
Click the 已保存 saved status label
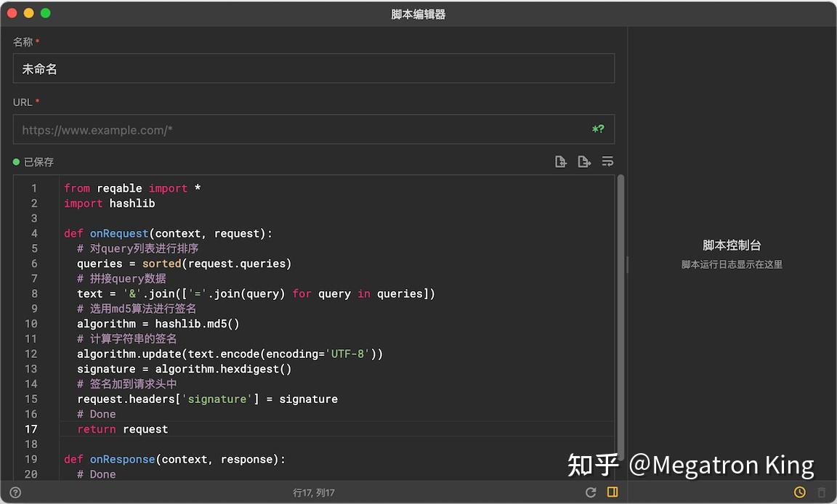tap(38, 162)
